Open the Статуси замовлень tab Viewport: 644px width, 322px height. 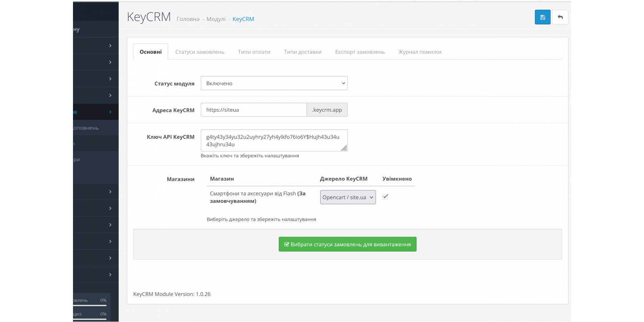tap(200, 52)
